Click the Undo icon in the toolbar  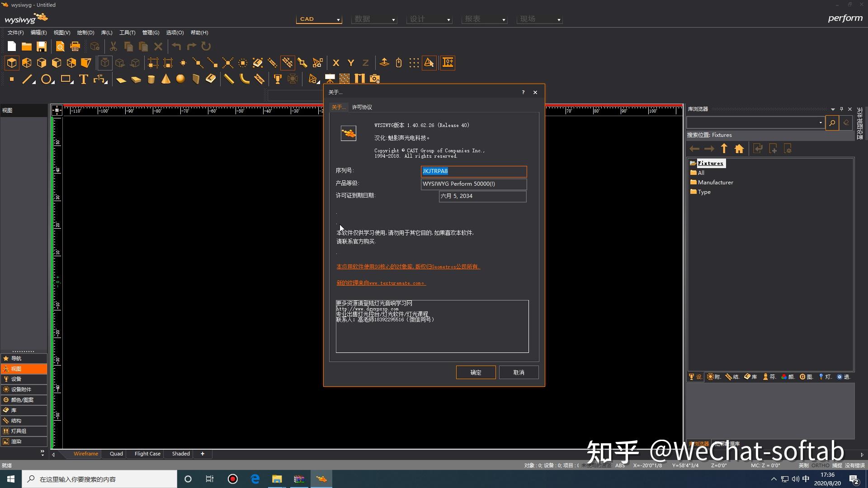tap(177, 46)
